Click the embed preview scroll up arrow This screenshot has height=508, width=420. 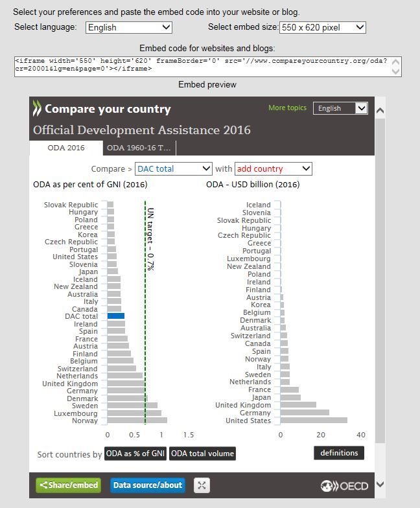click(380, 111)
